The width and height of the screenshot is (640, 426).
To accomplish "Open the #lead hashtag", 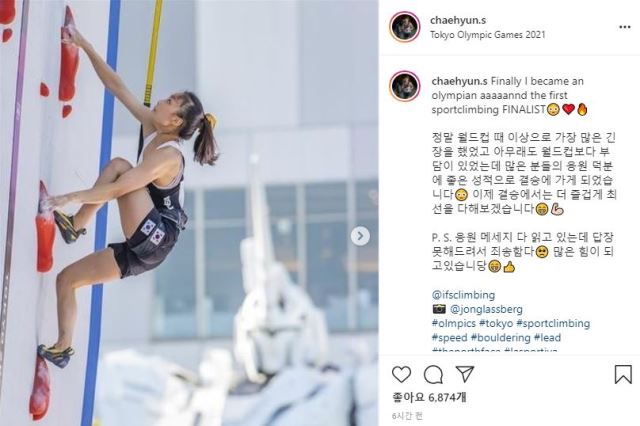I will pos(547,337).
